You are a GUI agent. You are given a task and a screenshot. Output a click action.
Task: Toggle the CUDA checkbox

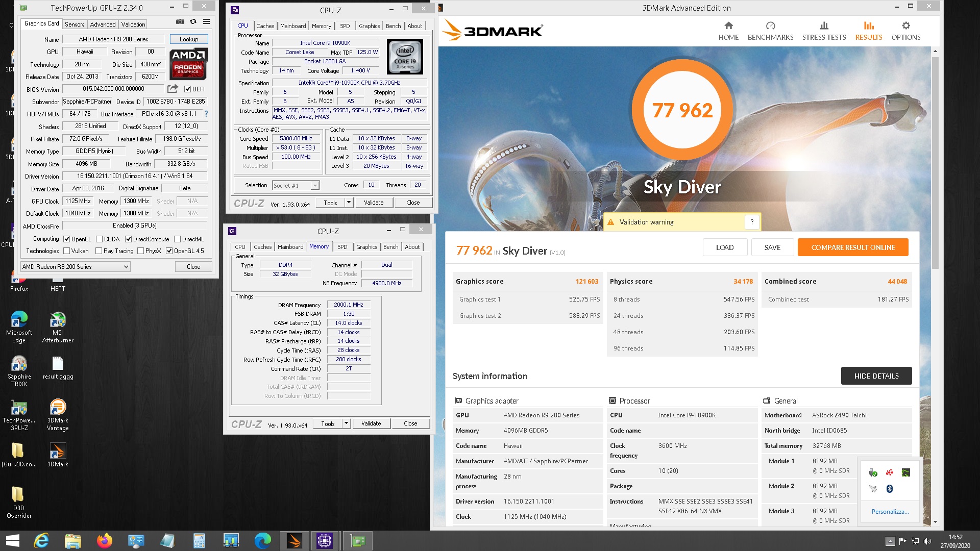(99, 239)
